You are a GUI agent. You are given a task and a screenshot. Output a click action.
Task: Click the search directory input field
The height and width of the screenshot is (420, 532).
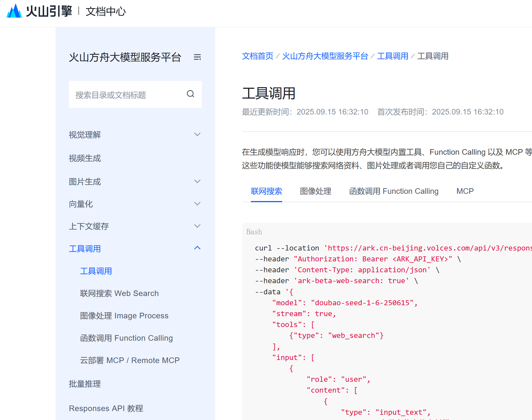pos(127,95)
